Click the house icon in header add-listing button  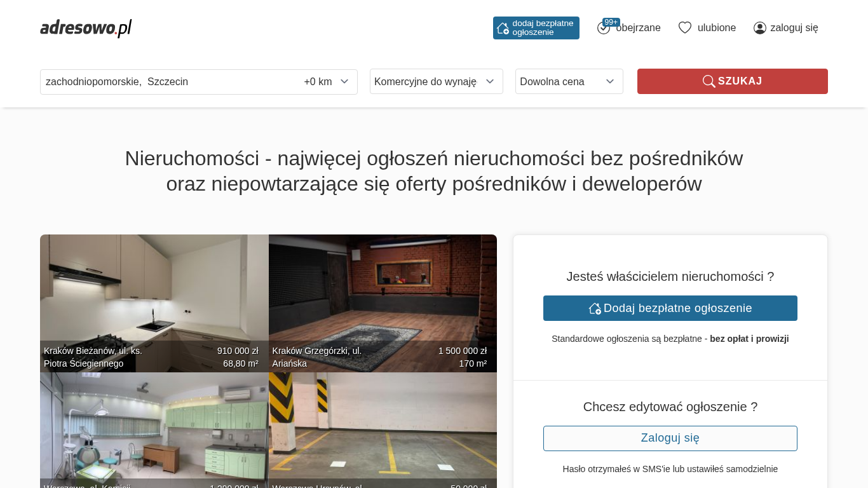[503, 28]
